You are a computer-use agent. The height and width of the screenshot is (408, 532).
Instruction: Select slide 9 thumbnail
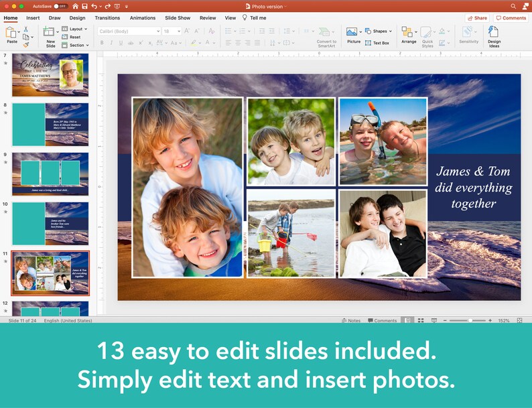(x=50, y=174)
